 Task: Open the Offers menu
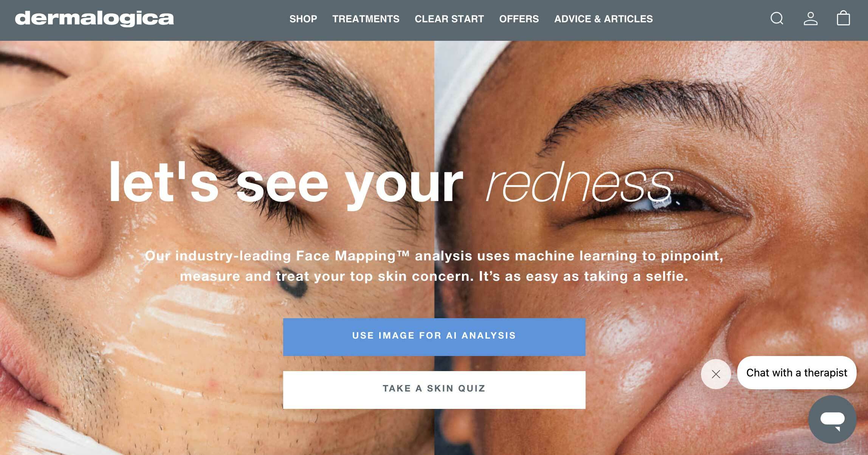coord(519,19)
